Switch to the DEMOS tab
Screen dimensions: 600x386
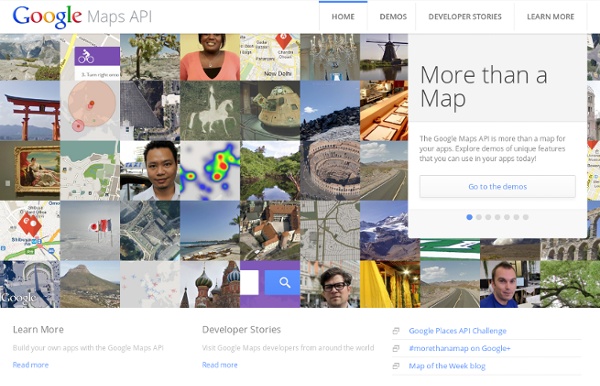point(393,16)
